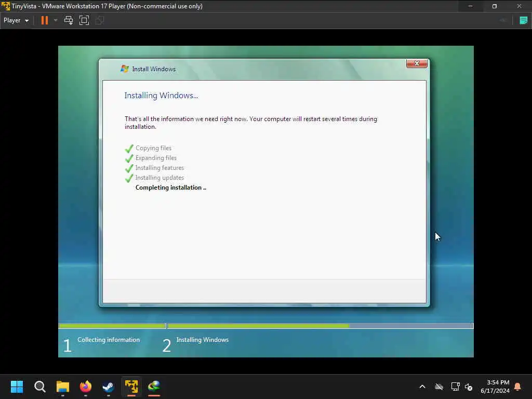Click the 'Installing features' step label

pyautogui.click(x=159, y=168)
